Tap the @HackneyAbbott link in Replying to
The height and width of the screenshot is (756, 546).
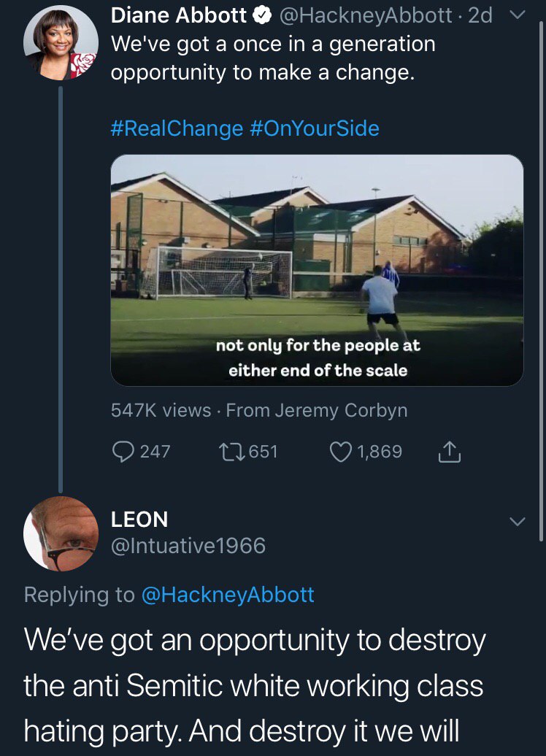[227, 595]
